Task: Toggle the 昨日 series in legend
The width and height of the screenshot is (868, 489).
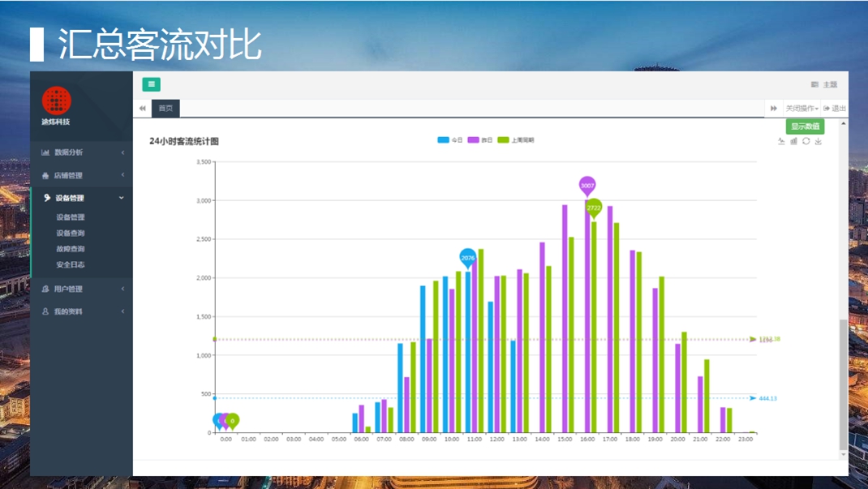Action: point(480,140)
